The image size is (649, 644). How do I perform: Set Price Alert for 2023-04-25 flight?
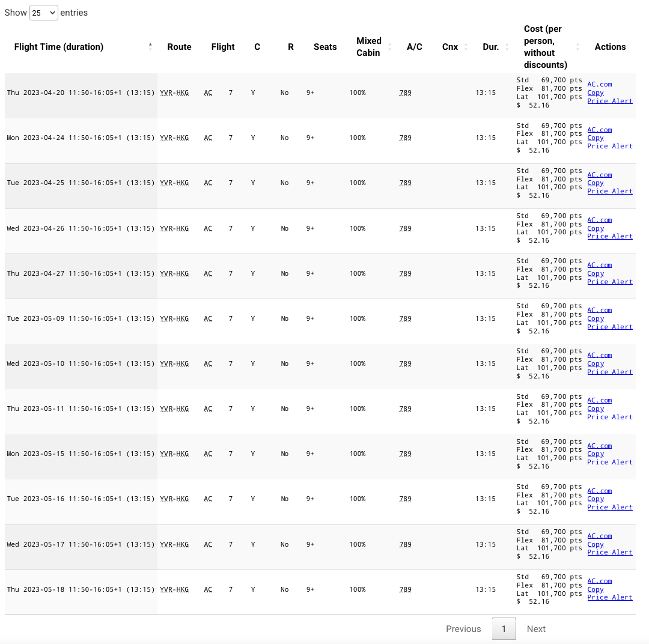coord(610,191)
